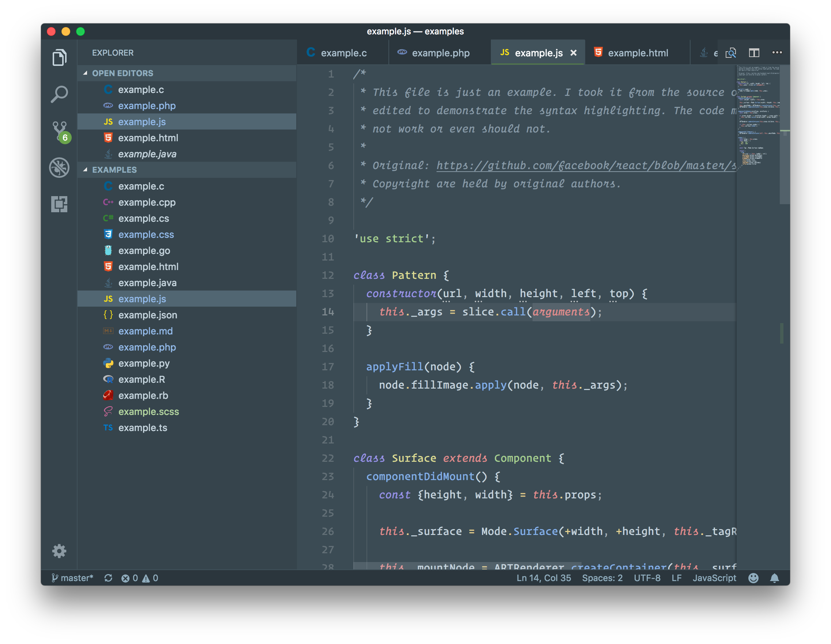Image resolution: width=831 pixels, height=644 pixels.
Task: Collapse the EXAMPLES folder section
Action: (x=187, y=170)
